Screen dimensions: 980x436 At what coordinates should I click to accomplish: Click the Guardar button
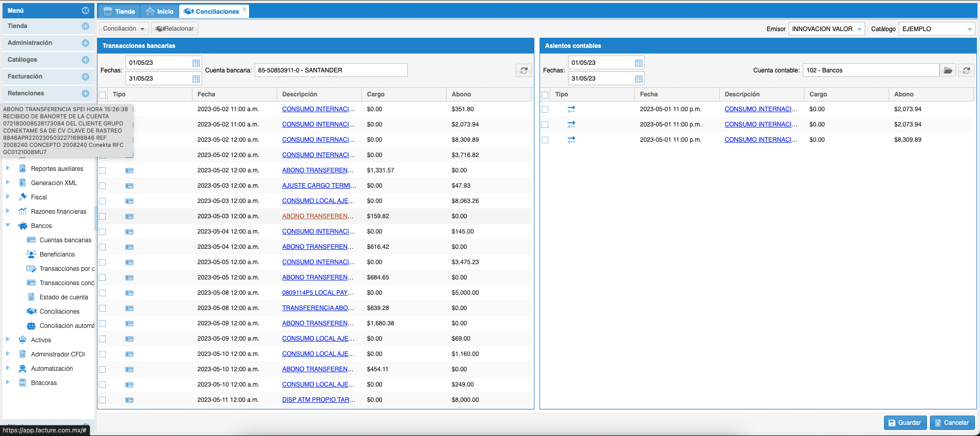905,423
